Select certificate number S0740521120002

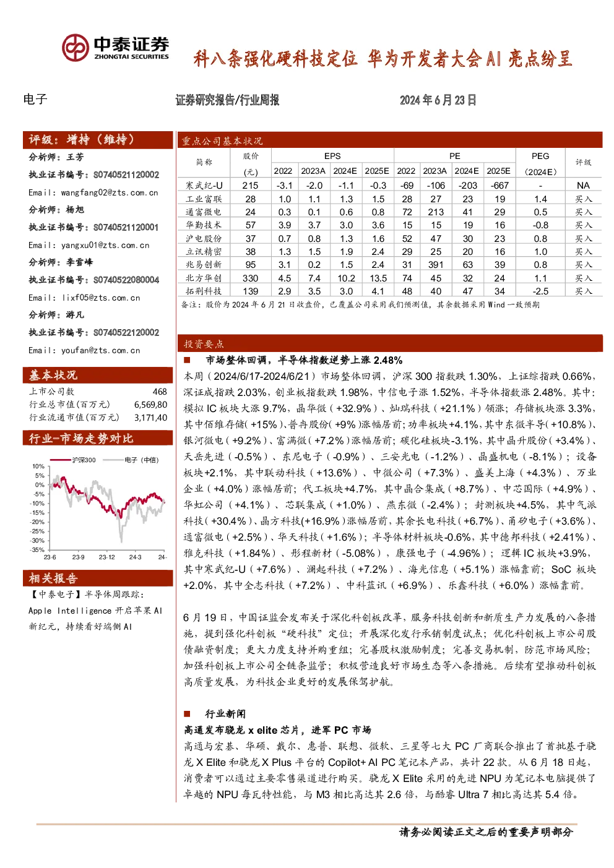coord(126,175)
